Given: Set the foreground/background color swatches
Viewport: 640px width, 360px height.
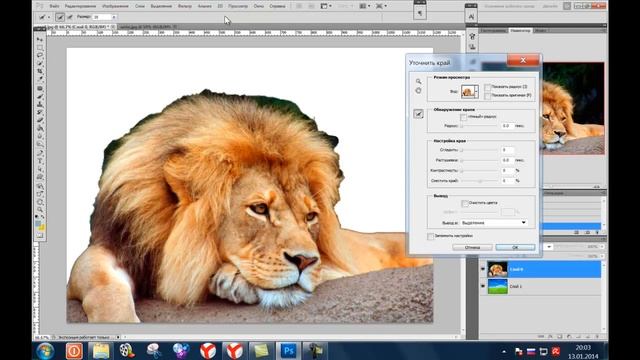Looking at the screenshot, I should tap(40, 225).
